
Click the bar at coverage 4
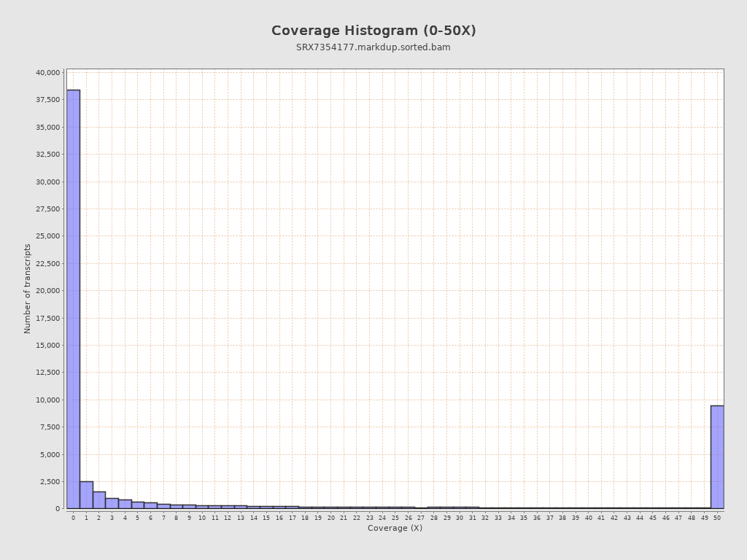click(125, 504)
